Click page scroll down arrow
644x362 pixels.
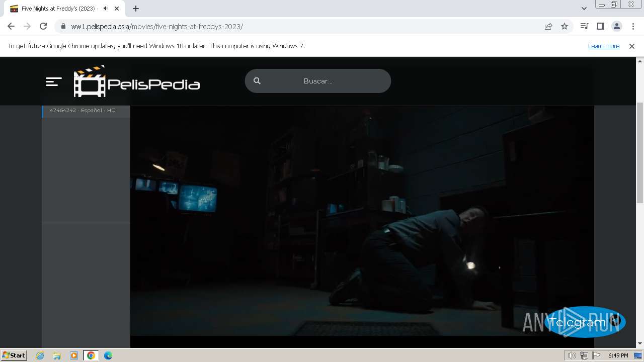click(640, 343)
